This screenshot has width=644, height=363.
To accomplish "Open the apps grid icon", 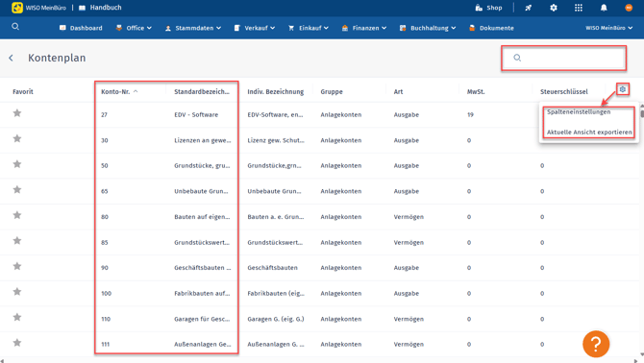I will click(579, 8).
